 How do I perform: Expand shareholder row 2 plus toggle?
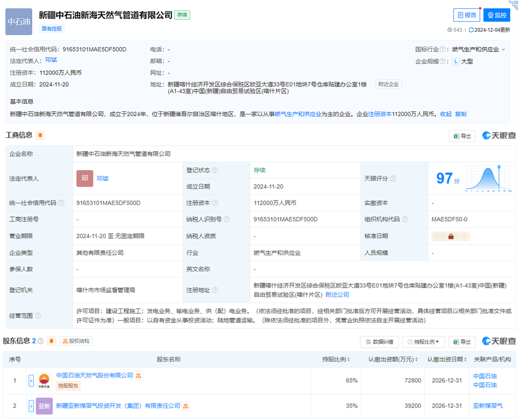pos(31,406)
